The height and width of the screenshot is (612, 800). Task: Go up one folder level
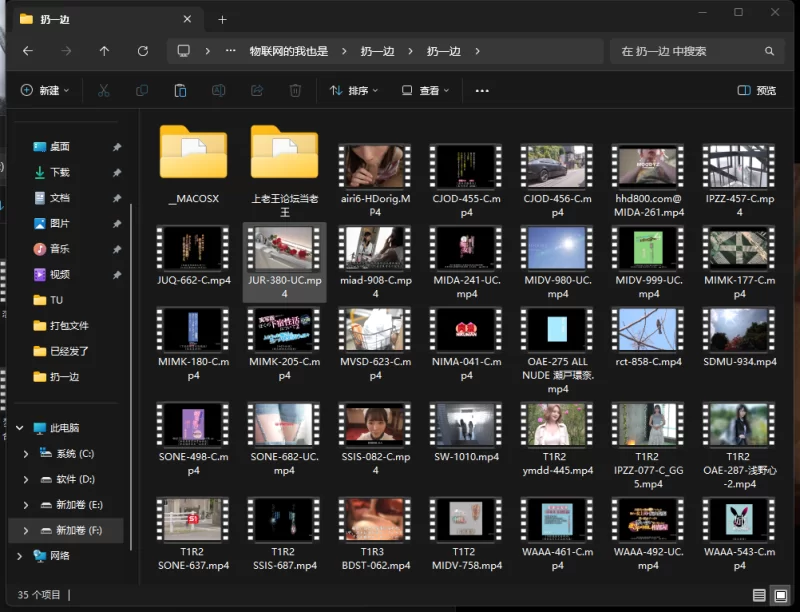point(105,51)
